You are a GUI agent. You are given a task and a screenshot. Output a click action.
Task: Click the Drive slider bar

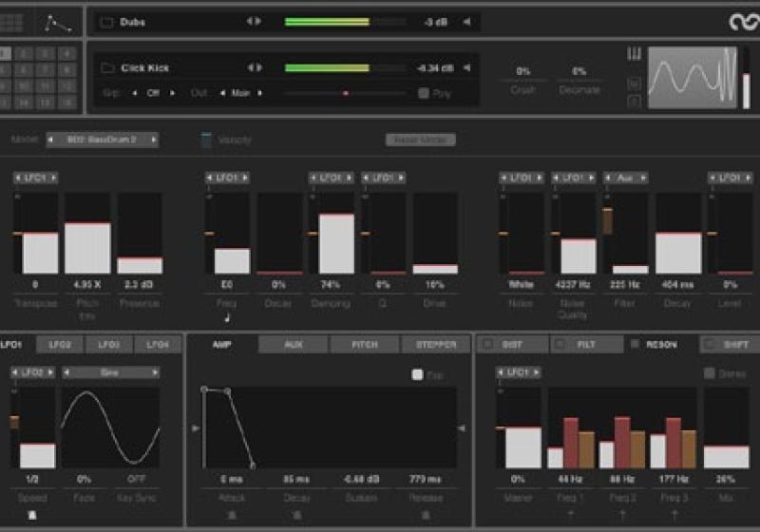[435, 234]
